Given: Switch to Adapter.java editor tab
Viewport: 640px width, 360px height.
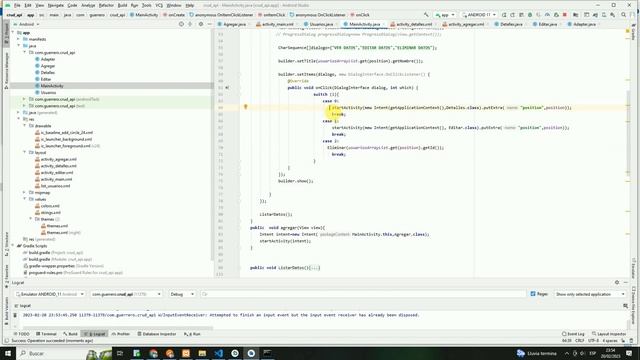Looking at the screenshot, I should pyautogui.click(x=584, y=24).
